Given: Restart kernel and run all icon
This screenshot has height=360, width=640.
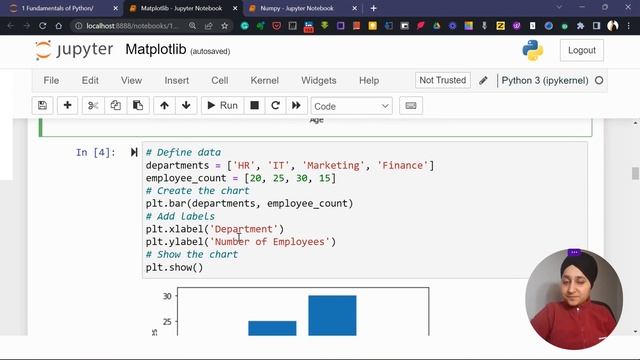Looking at the screenshot, I should [296, 106].
